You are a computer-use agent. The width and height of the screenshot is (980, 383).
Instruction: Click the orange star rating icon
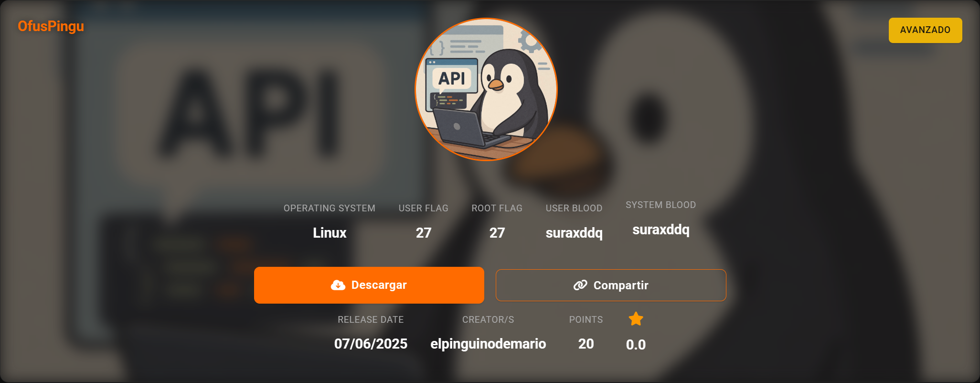pyautogui.click(x=636, y=319)
